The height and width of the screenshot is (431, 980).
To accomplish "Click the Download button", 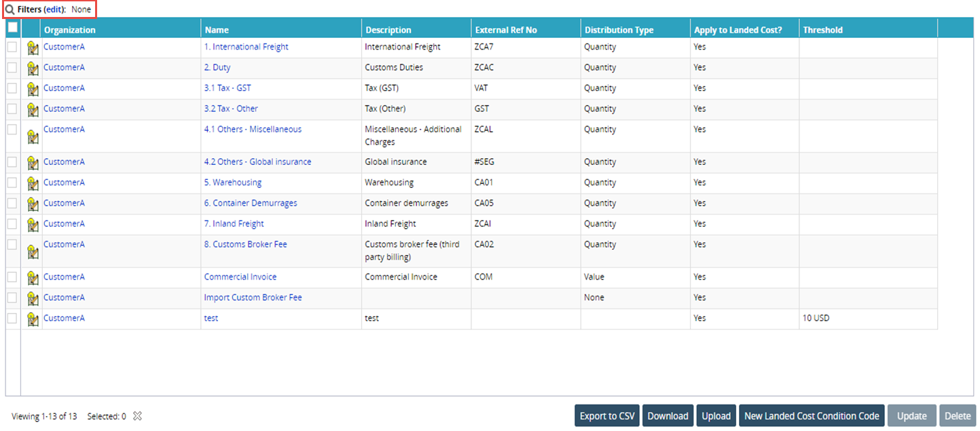I will [668, 416].
